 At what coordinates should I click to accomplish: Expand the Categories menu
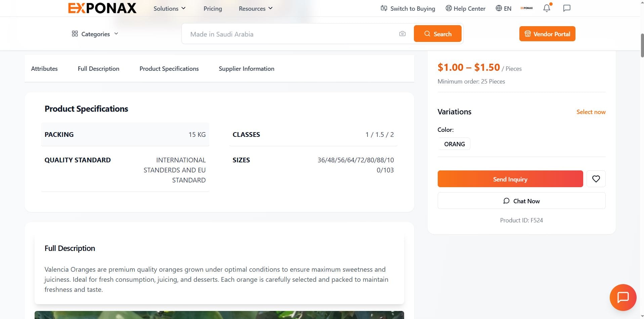tap(95, 34)
